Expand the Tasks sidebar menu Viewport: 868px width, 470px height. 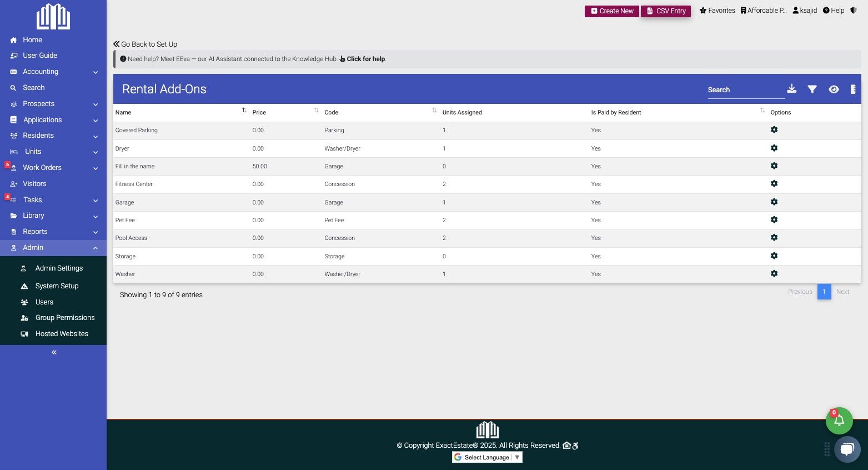coord(53,200)
